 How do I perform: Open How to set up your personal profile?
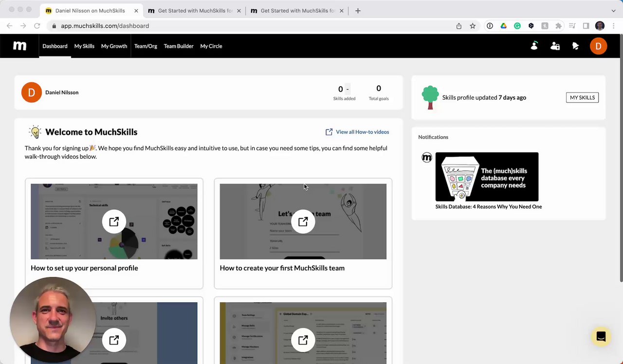(x=84, y=268)
